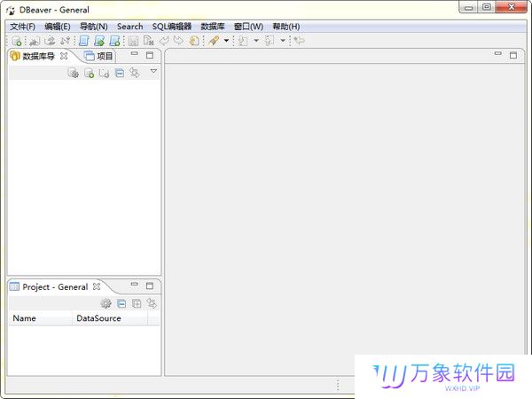Open the 数据库 menu
532x399 pixels.
tap(213, 27)
